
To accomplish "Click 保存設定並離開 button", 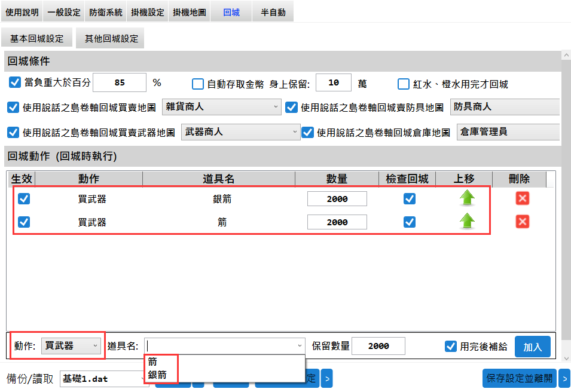I will point(520,378).
